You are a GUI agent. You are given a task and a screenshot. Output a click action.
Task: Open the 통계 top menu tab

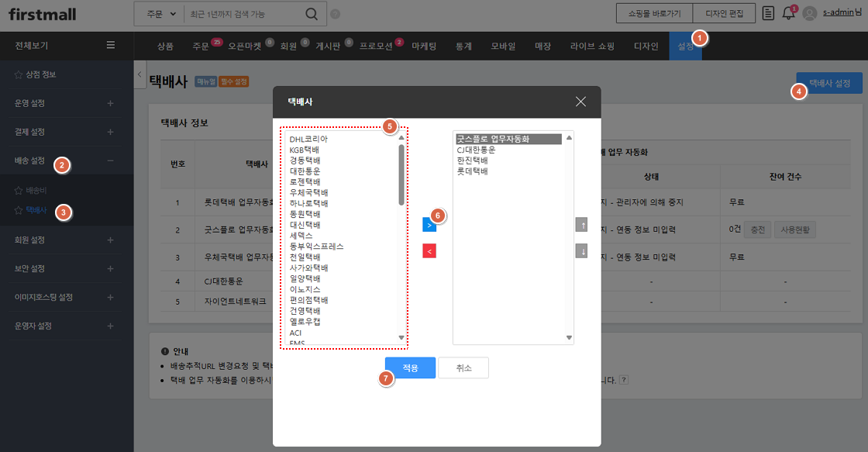click(x=464, y=47)
